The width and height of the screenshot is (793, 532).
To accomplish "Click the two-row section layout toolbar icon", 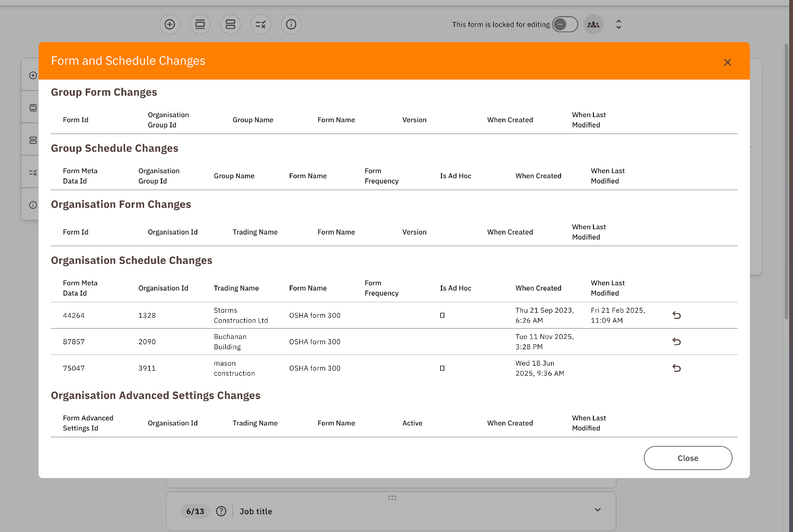I will tap(230, 24).
